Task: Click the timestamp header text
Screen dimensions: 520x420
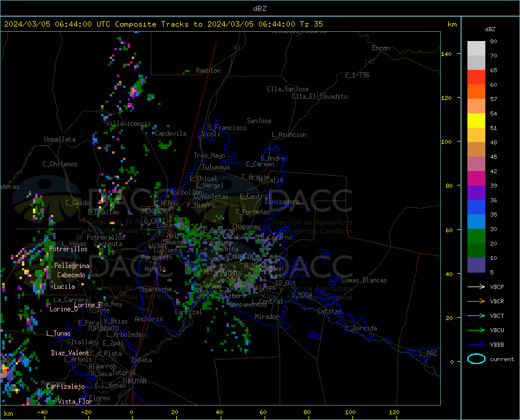Action: click(163, 24)
